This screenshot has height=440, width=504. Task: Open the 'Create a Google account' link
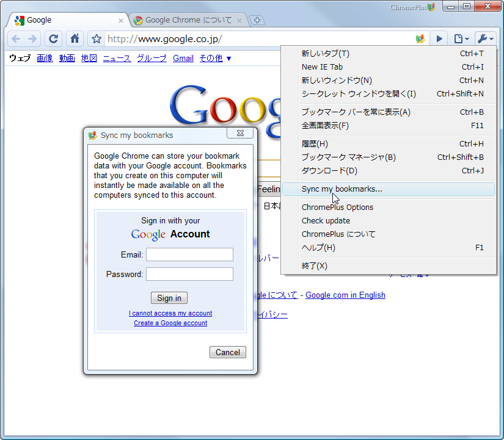pos(170,323)
